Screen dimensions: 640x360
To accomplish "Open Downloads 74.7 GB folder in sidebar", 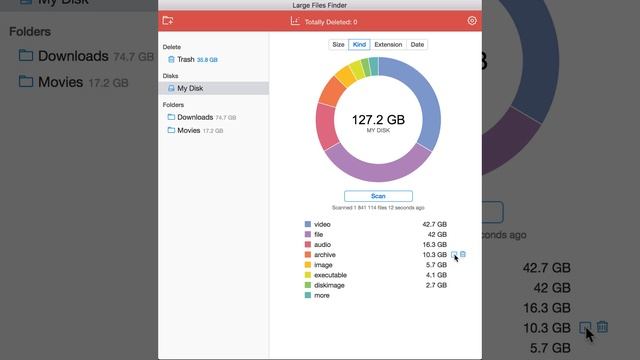I will tap(213, 117).
